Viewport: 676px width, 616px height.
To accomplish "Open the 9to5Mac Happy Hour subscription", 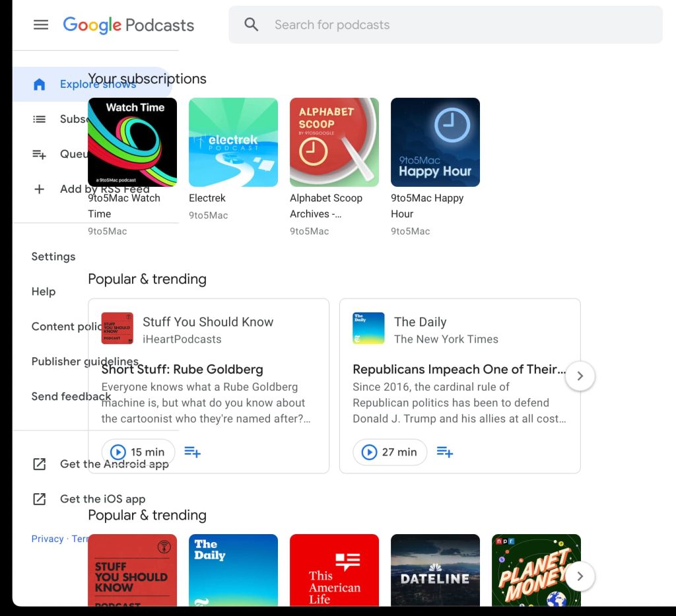I will [435, 143].
